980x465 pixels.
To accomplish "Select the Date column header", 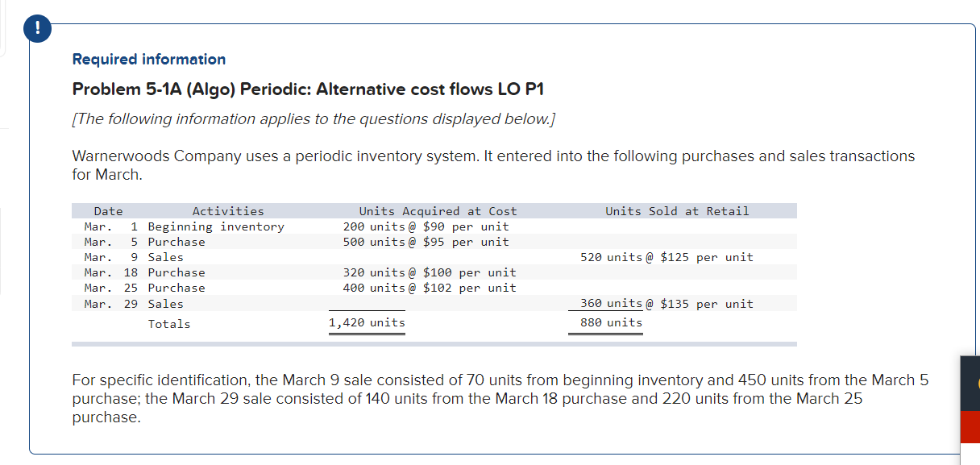I will [109, 210].
